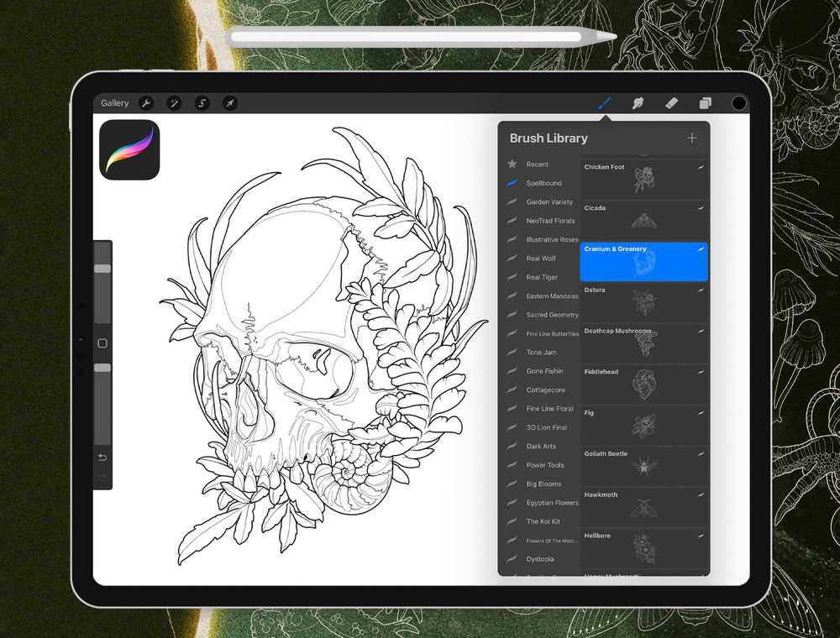Select the Eraser tool
This screenshot has height=638, width=840.
click(x=671, y=103)
